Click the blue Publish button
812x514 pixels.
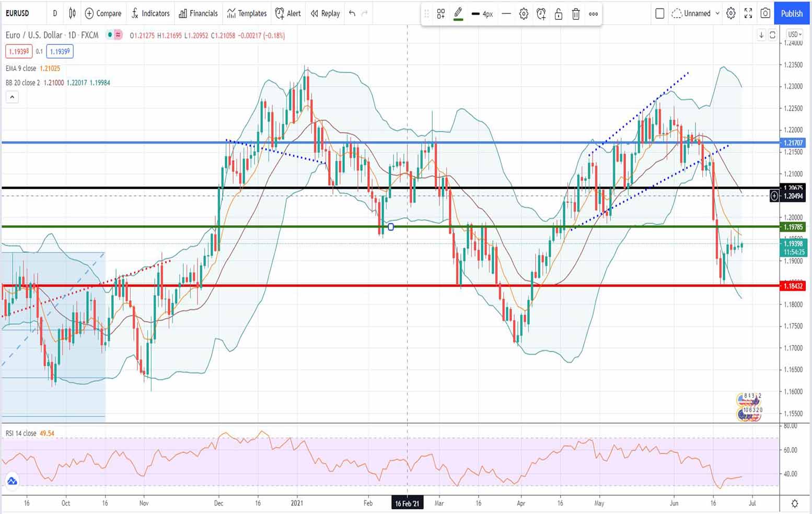point(792,13)
